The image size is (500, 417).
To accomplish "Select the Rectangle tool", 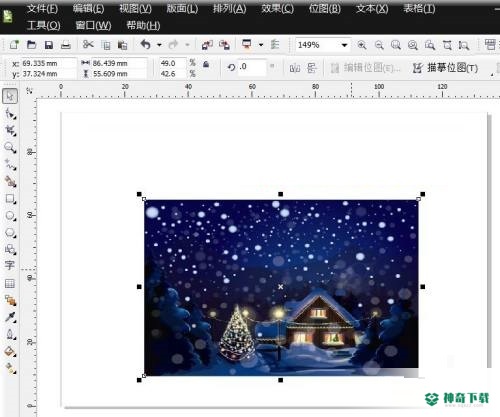I will [10, 199].
